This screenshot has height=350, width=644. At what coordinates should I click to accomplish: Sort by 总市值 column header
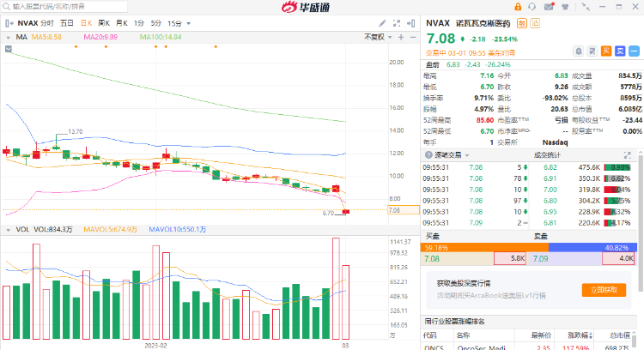coord(619,335)
